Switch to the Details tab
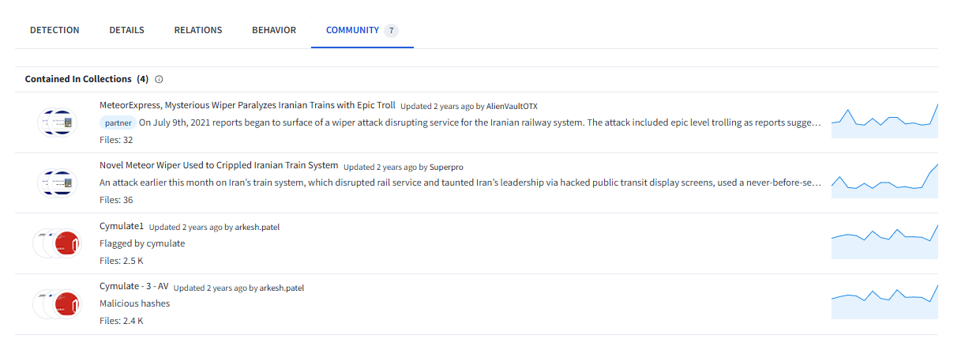The width and height of the screenshot is (980, 354). coord(126,30)
